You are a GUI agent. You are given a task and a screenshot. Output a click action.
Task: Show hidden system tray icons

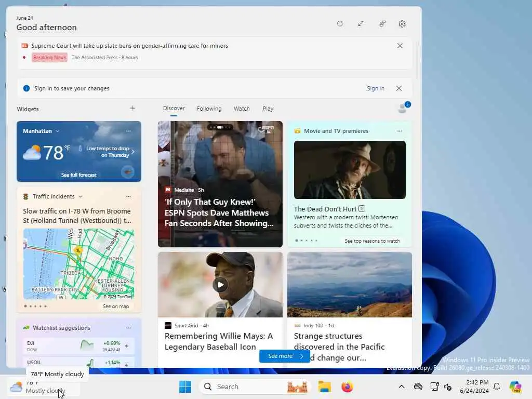coord(402,387)
